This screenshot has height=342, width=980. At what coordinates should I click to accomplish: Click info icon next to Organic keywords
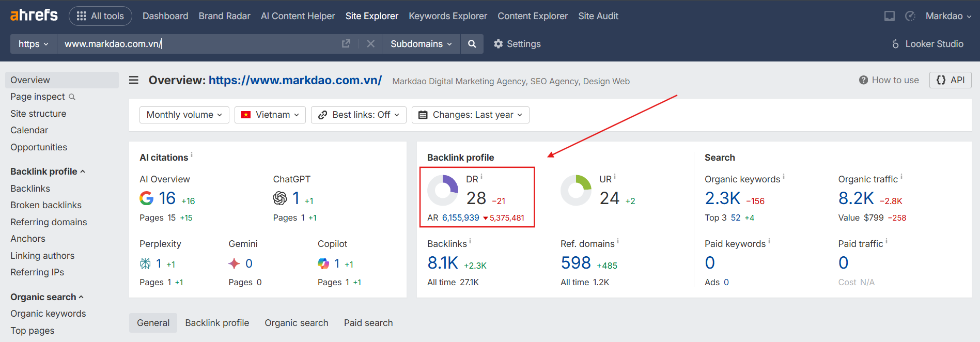[x=784, y=176]
